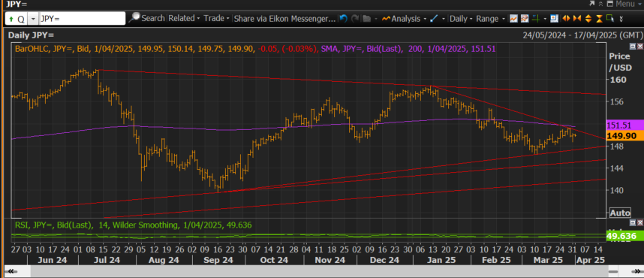Close the price chart pane
Viewport: 644px width, 278px height.
click(x=640, y=47)
